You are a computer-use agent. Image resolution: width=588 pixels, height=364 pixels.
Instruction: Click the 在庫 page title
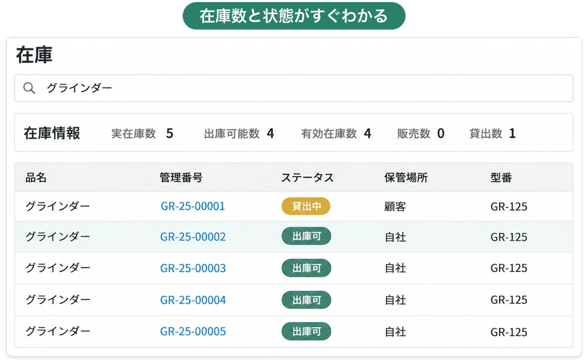(x=34, y=55)
